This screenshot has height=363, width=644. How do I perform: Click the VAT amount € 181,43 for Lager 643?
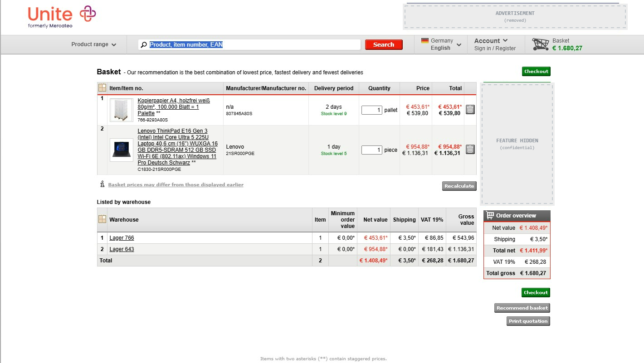[433, 249]
